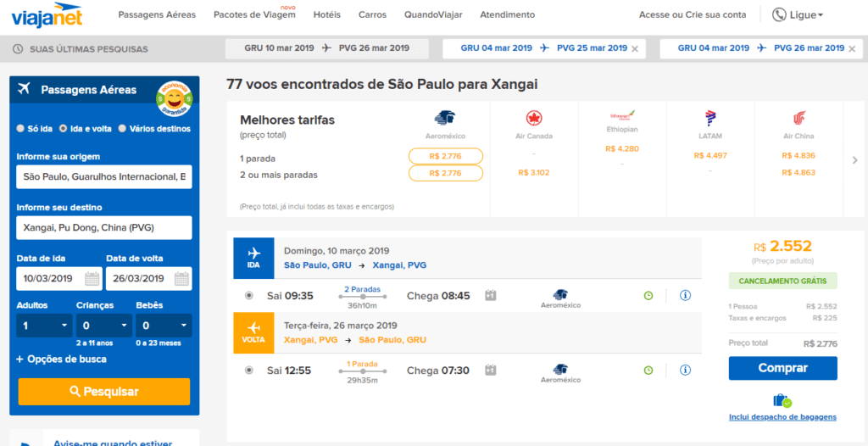The image size is (868, 446).
Task: Click info icon on return 12:55 flight
Action: (x=685, y=370)
